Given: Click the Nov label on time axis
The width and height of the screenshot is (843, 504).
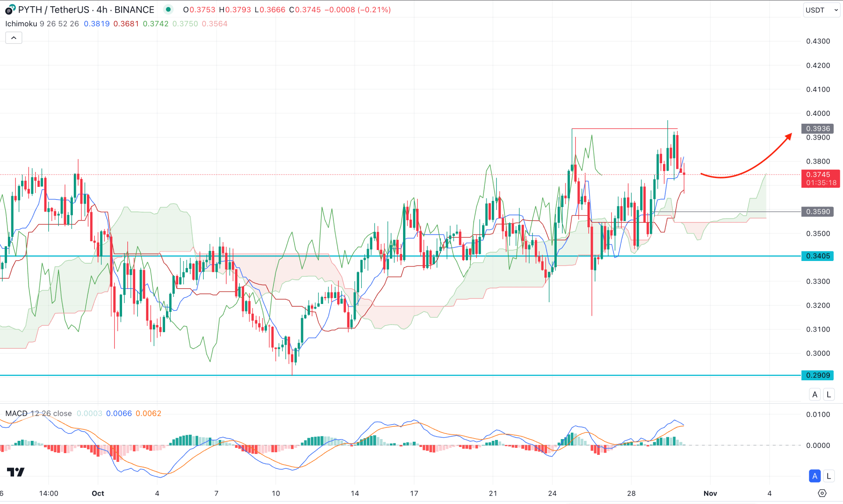Looking at the screenshot, I should coord(710,493).
